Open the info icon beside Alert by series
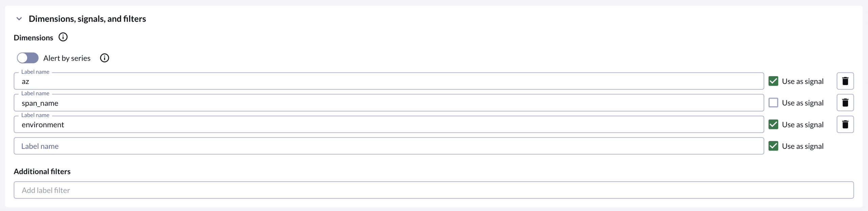This screenshot has width=868, height=211. coord(104,58)
